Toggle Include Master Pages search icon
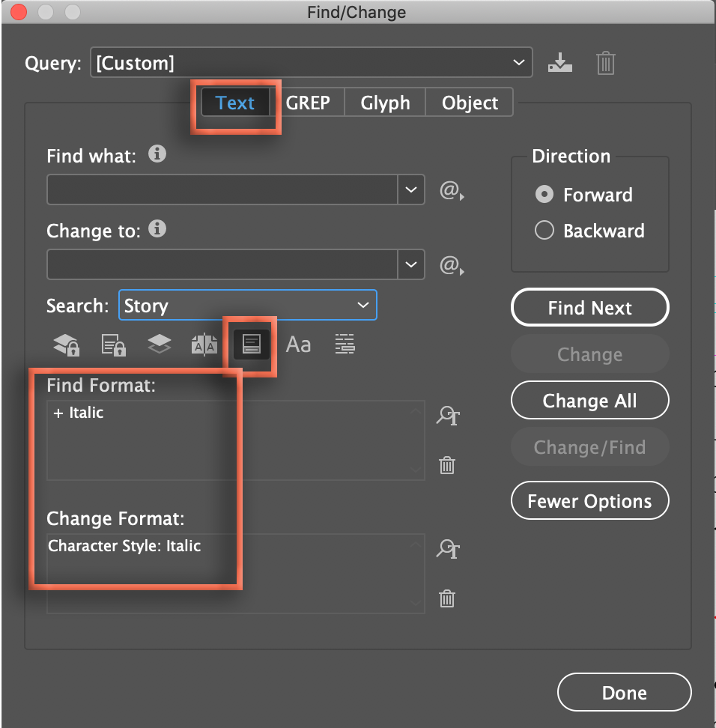716x728 pixels. pos(204,344)
